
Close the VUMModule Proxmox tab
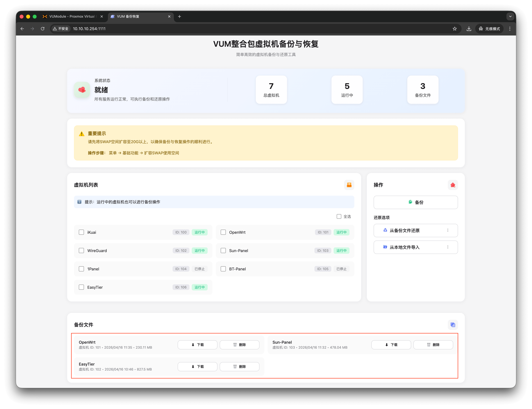(102, 17)
